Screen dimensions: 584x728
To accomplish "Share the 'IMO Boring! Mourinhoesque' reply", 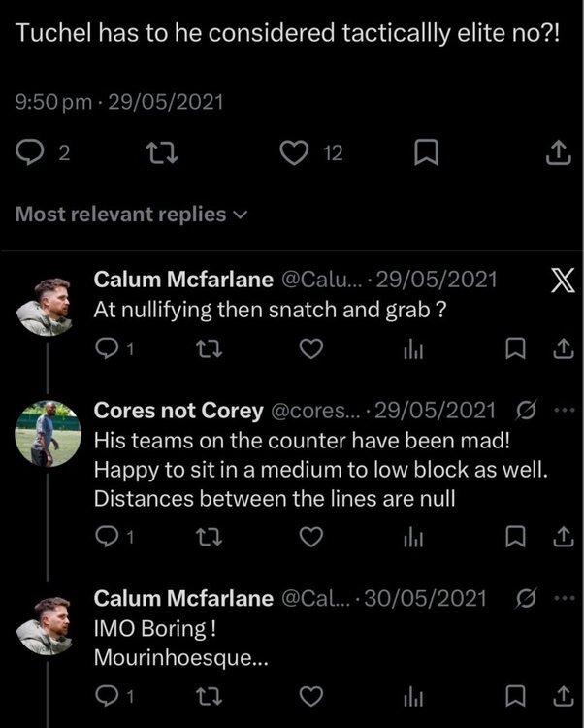I will pos(563,696).
